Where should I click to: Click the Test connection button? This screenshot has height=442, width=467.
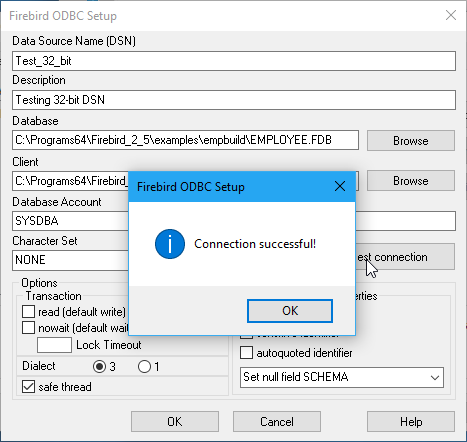point(405,257)
